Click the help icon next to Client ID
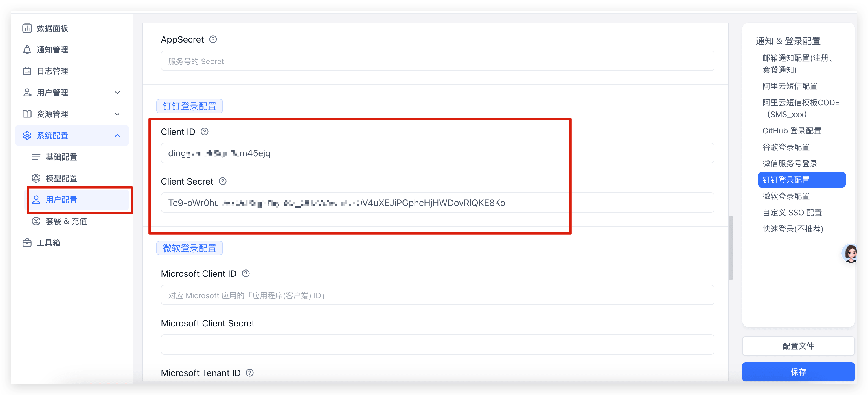Viewport: 868px width, 395px height. 205,131
